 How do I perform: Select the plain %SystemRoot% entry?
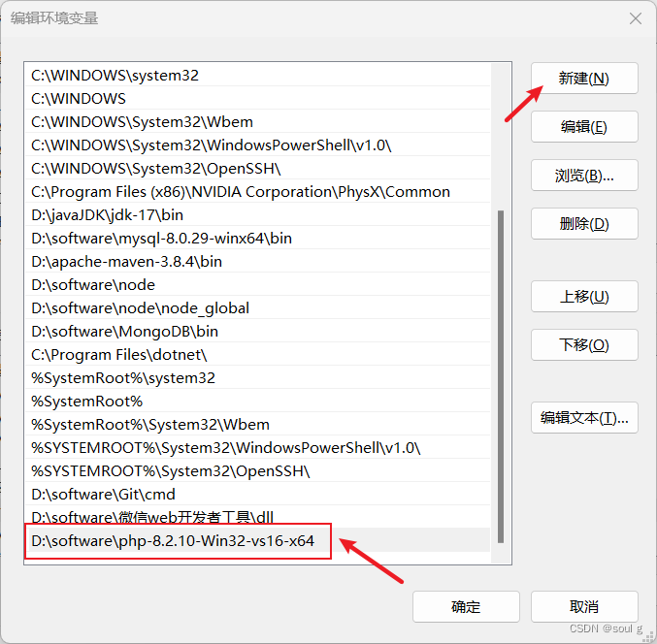[x=258, y=402]
